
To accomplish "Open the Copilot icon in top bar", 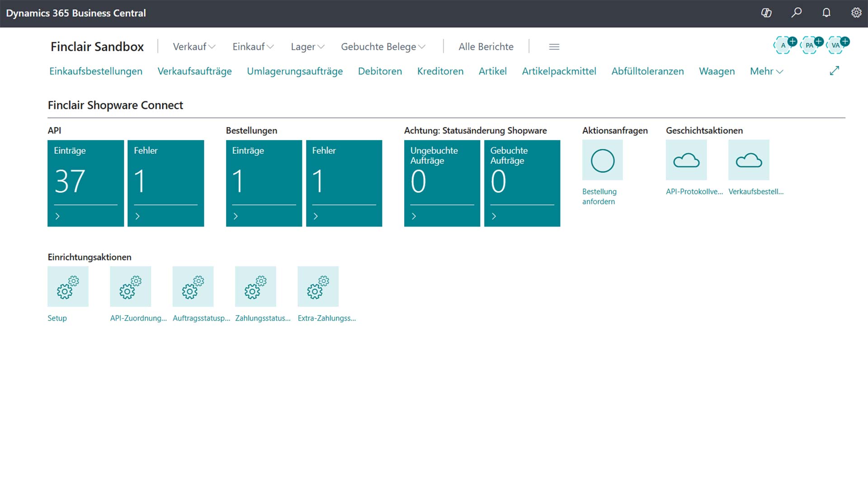I will pos(766,13).
